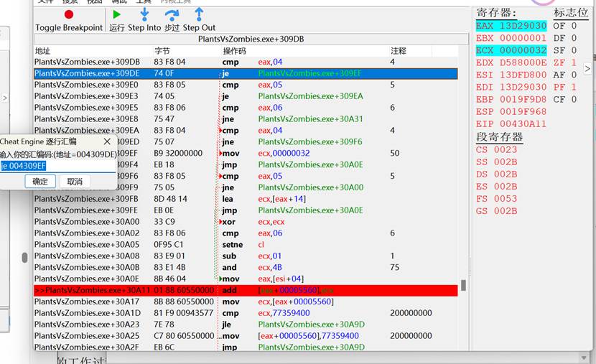Click the disassembler vertical scrollbar thumb
The height and width of the screenshot is (364, 596).
point(463,285)
